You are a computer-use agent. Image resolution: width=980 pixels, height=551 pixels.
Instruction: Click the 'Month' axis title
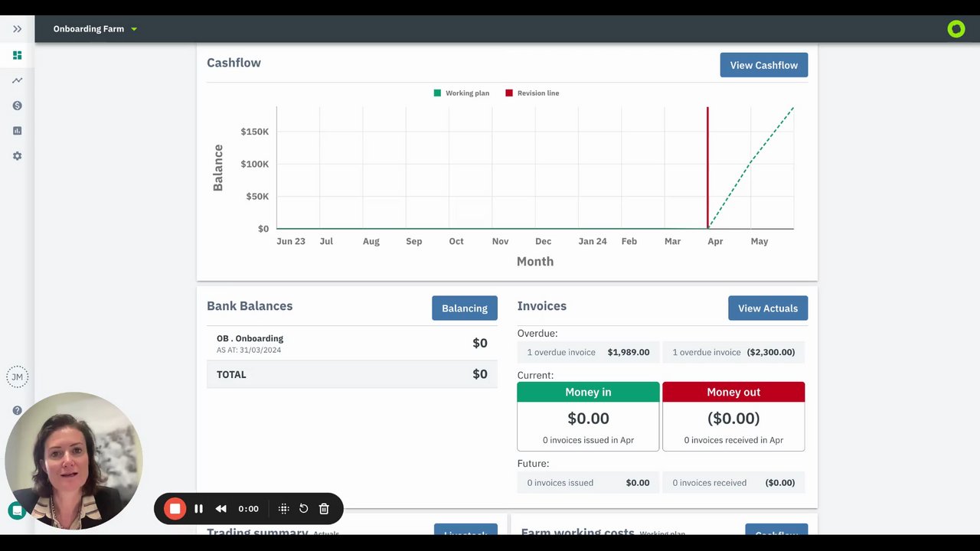pyautogui.click(x=535, y=262)
